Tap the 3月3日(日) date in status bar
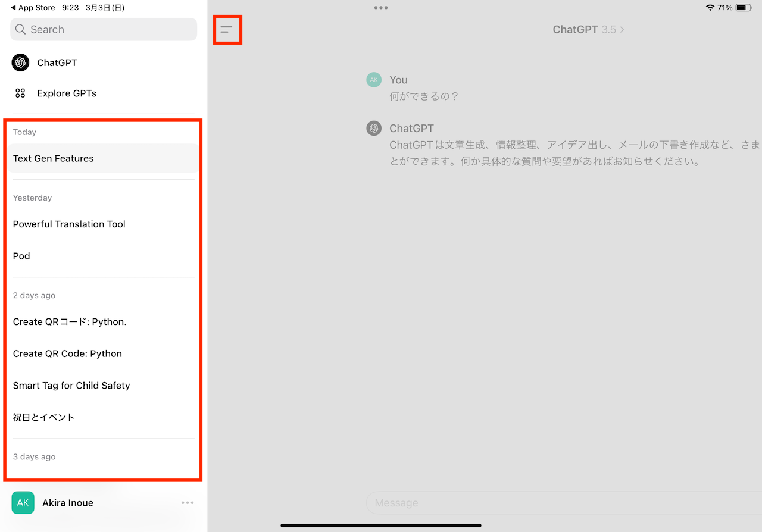The image size is (762, 532). (x=105, y=8)
